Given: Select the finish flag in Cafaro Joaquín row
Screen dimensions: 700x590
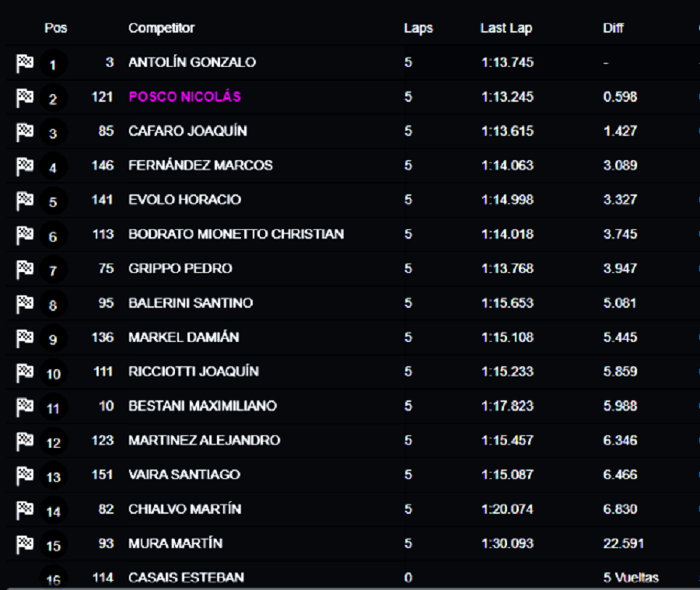Looking at the screenshot, I should [25, 131].
